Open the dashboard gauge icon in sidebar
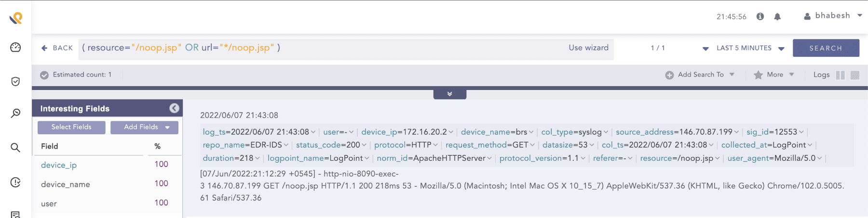The width and height of the screenshot is (868, 218). click(15, 47)
